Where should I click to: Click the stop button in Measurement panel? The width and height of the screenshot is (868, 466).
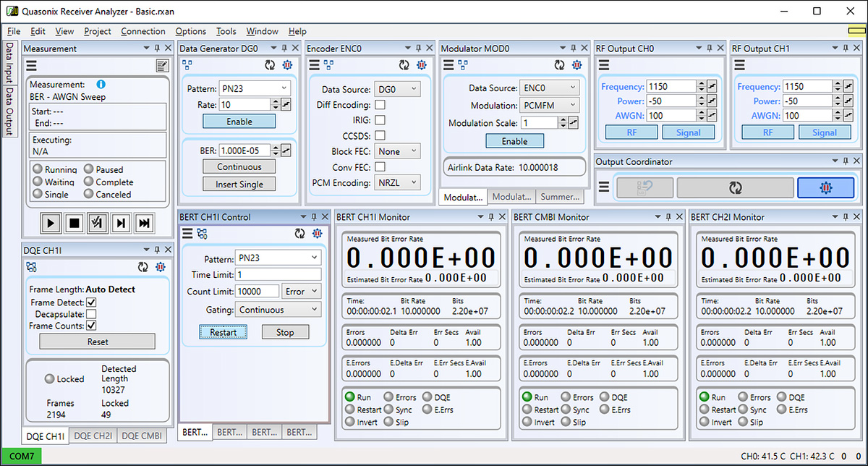(74, 223)
